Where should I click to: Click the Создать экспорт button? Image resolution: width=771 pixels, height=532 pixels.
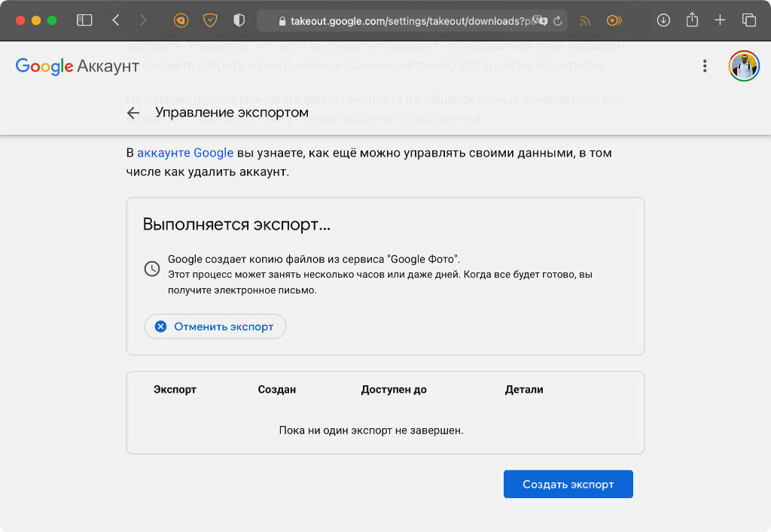568,485
